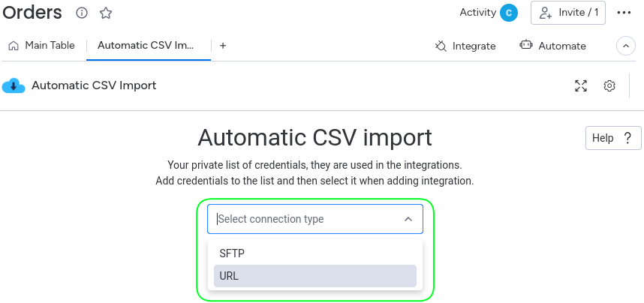The height and width of the screenshot is (303, 644).
Task: Click the 'Automatic CSV Import' view title text
Action: click(x=94, y=85)
